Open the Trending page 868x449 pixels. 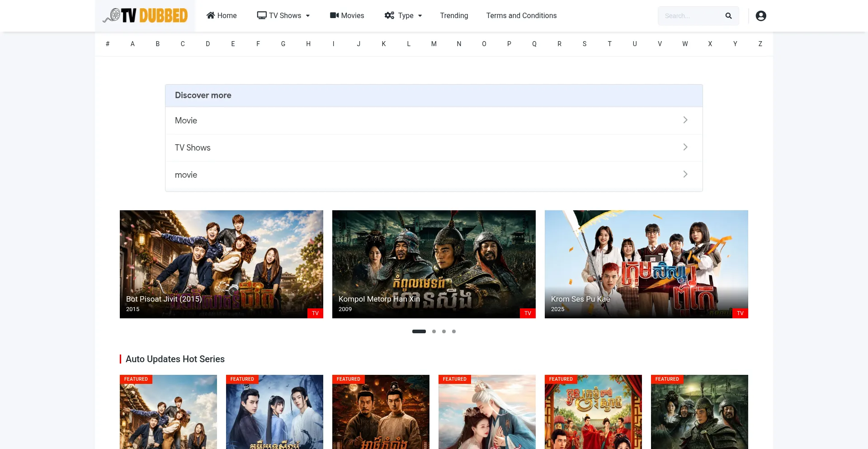pyautogui.click(x=454, y=15)
